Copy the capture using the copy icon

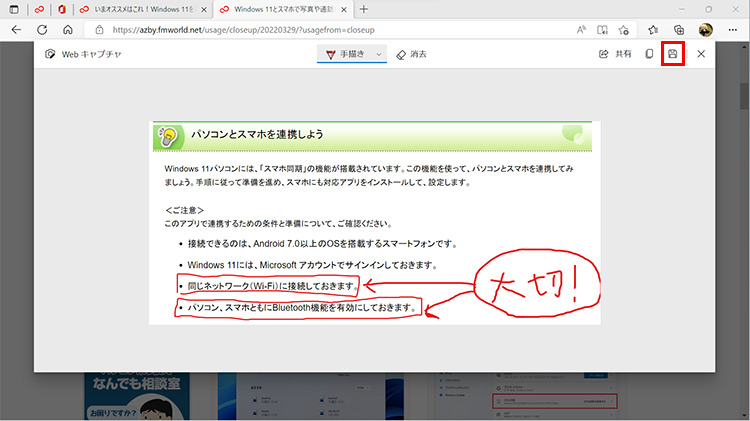click(x=650, y=54)
